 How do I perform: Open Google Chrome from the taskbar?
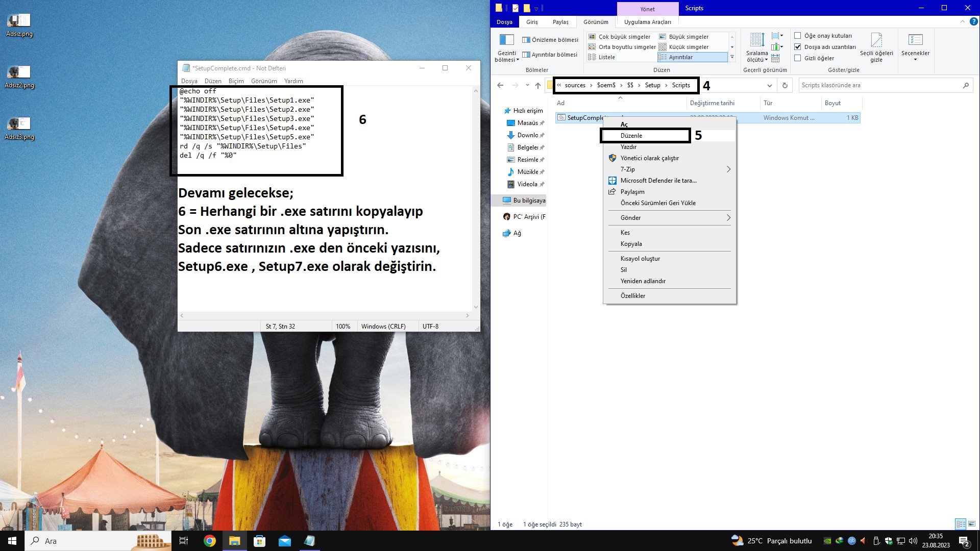point(209,541)
